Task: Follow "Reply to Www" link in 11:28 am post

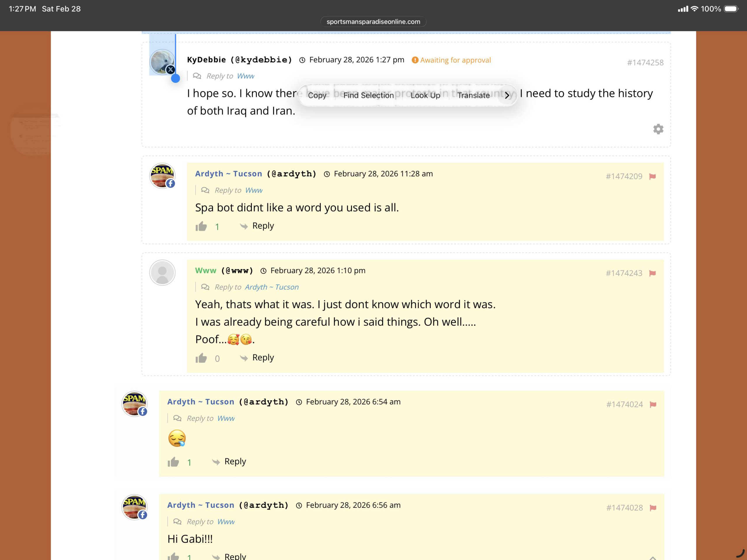Action: pos(254,190)
